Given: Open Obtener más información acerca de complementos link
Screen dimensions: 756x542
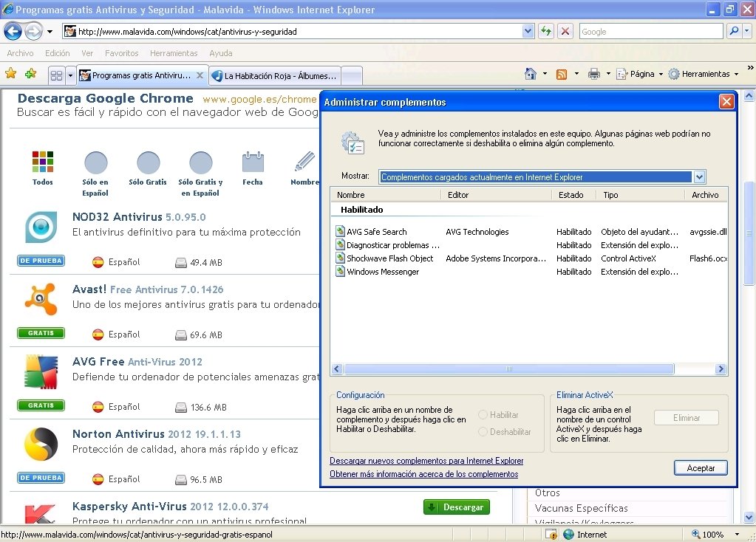Looking at the screenshot, I should 423,474.
